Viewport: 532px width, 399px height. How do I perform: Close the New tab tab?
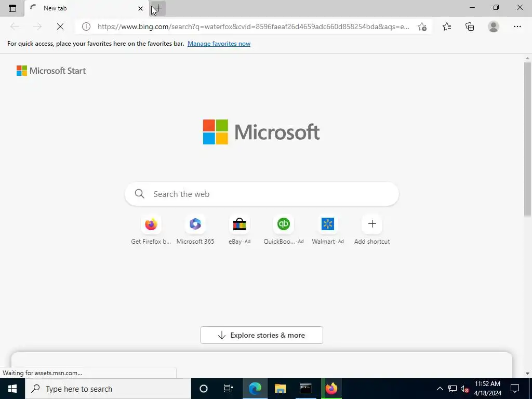(x=140, y=8)
